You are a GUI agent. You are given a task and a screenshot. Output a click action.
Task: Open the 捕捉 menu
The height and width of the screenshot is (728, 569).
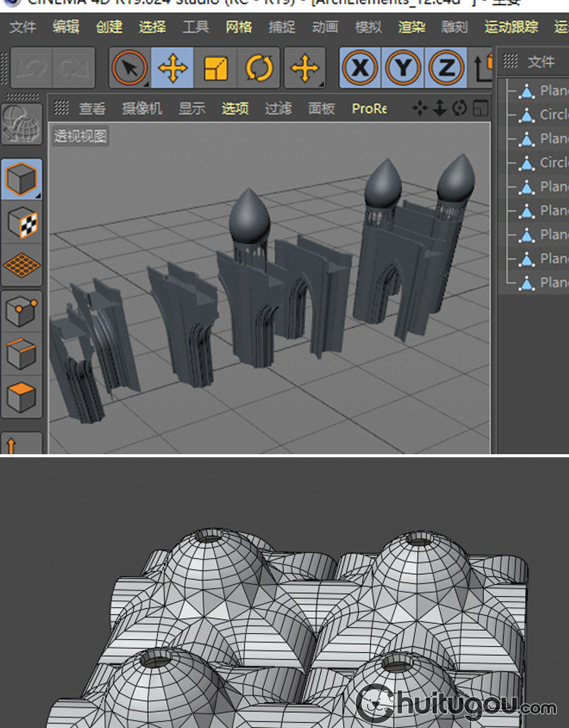[281, 27]
